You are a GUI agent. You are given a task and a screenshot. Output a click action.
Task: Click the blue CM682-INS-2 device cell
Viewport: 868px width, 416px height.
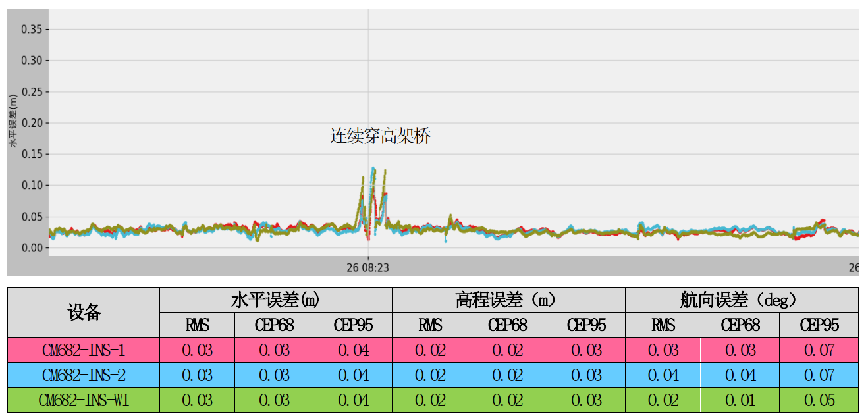pos(84,375)
